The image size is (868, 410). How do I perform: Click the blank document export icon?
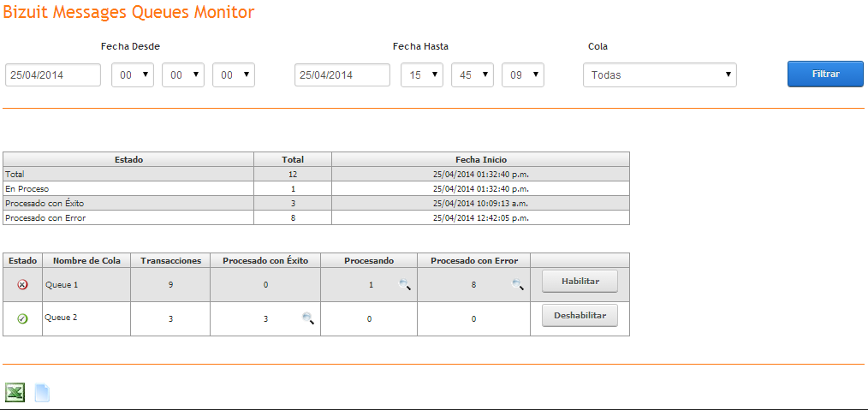pyautogui.click(x=43, y=393)
